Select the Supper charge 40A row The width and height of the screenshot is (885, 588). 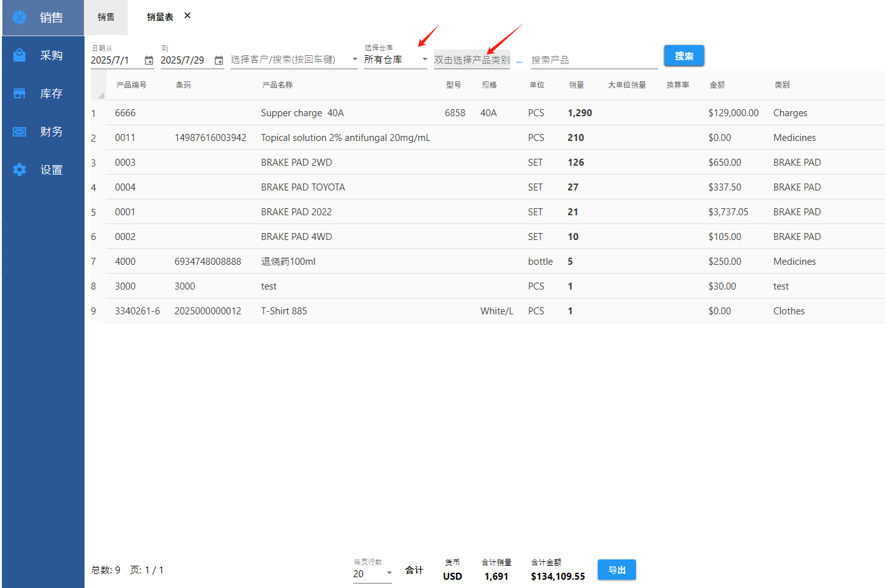point(302,113)
